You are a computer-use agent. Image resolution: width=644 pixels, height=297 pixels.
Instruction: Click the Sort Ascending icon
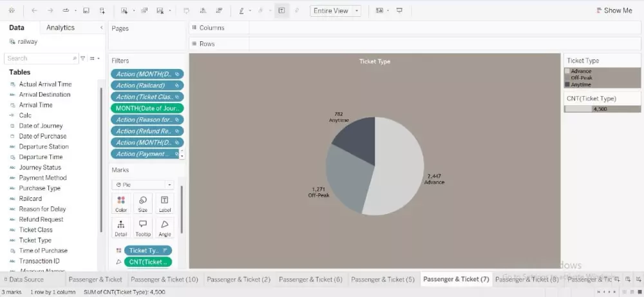click(202, 11)
